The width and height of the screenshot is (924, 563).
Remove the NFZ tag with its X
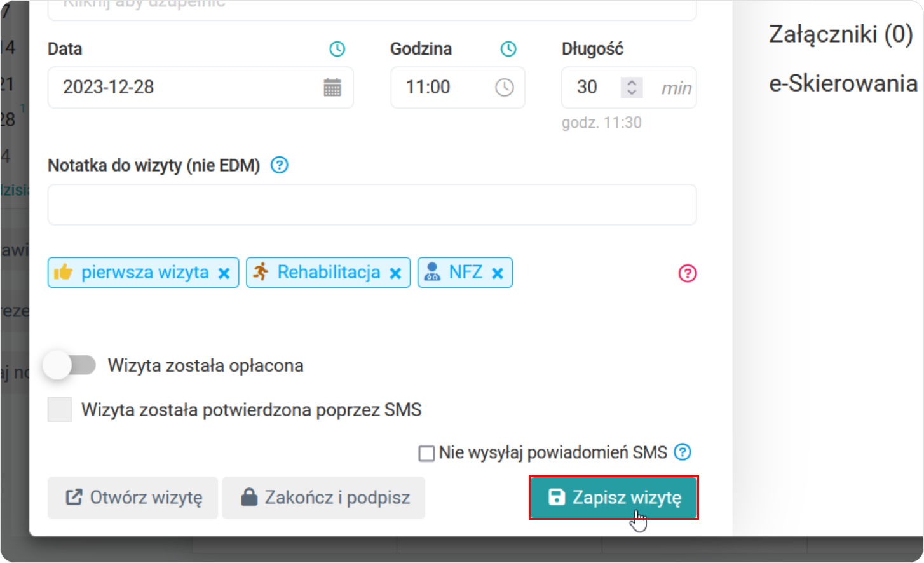(x=499, y=272)
